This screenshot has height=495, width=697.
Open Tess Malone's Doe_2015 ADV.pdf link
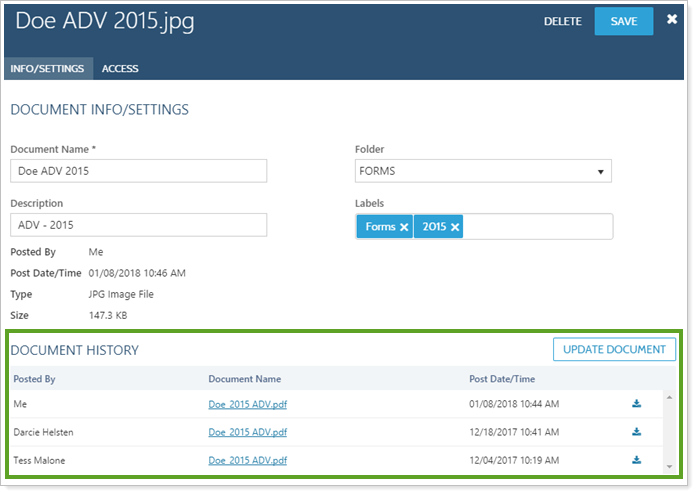[247, 461]
